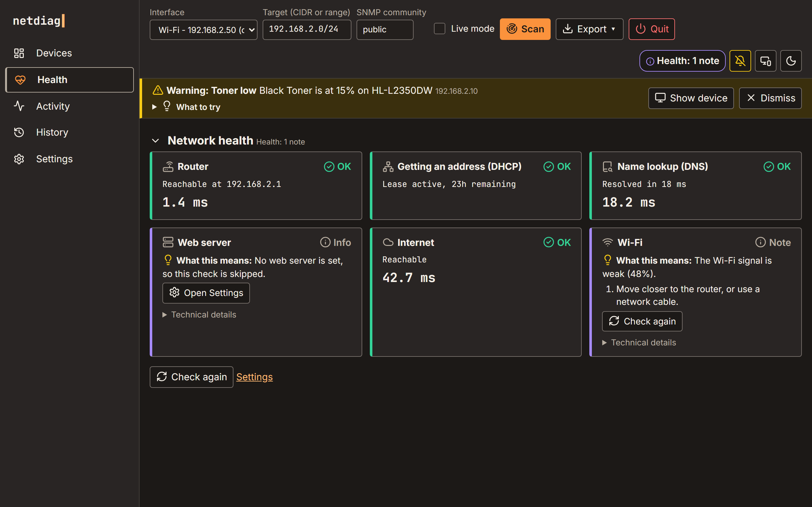
Task: Open the Export dropdown menu
Action: [x=589, y=29]
